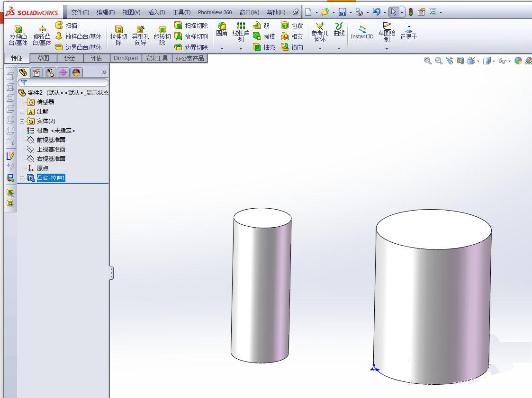Click the 拔模 draft tool
The width and height of the screenshot is (532, 398).
(x=264, y=36)
